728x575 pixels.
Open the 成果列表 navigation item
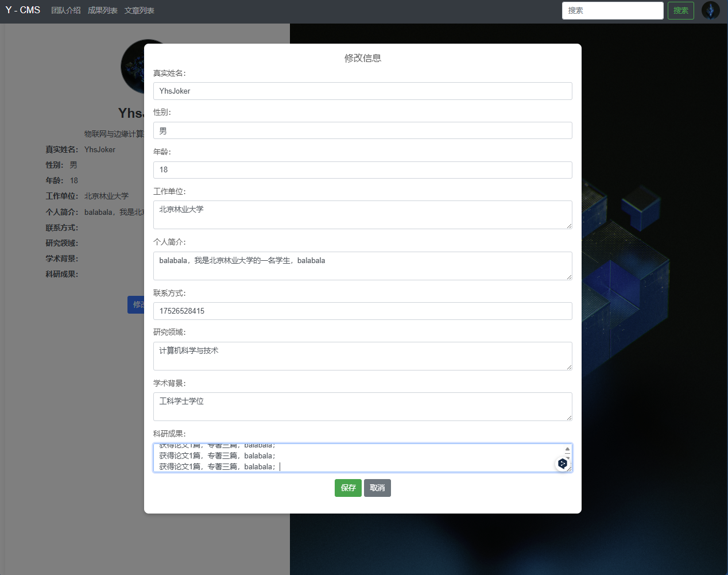(x=103, y=10)
